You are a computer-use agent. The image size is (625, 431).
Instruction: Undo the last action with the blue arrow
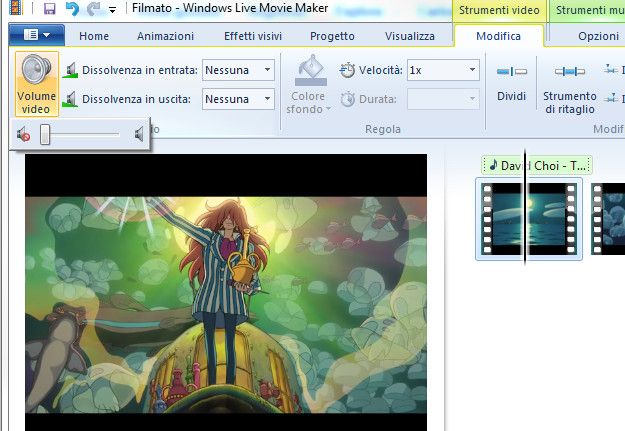pyautogui.click(x=72, y=8)
